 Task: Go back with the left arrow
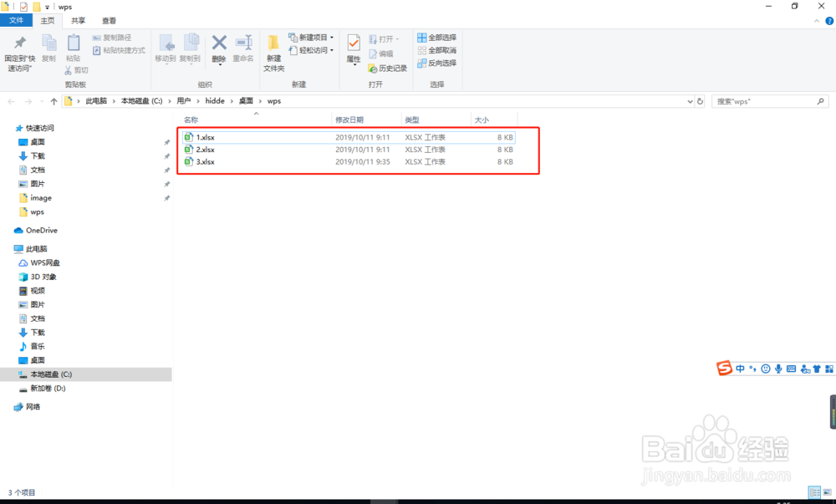click(11, 101)
